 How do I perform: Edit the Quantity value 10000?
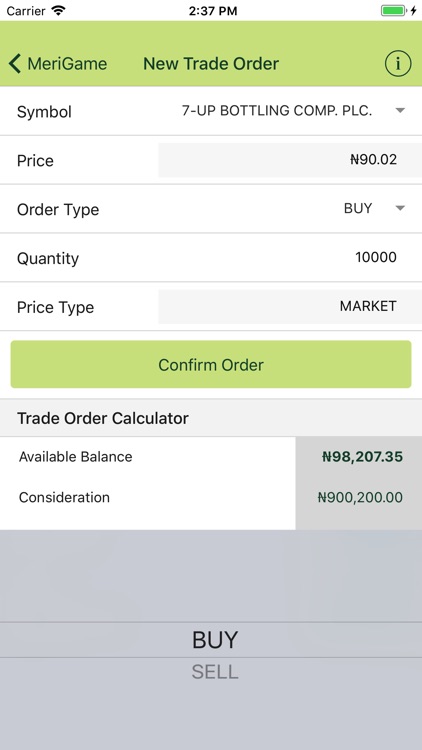coord(376,257)
